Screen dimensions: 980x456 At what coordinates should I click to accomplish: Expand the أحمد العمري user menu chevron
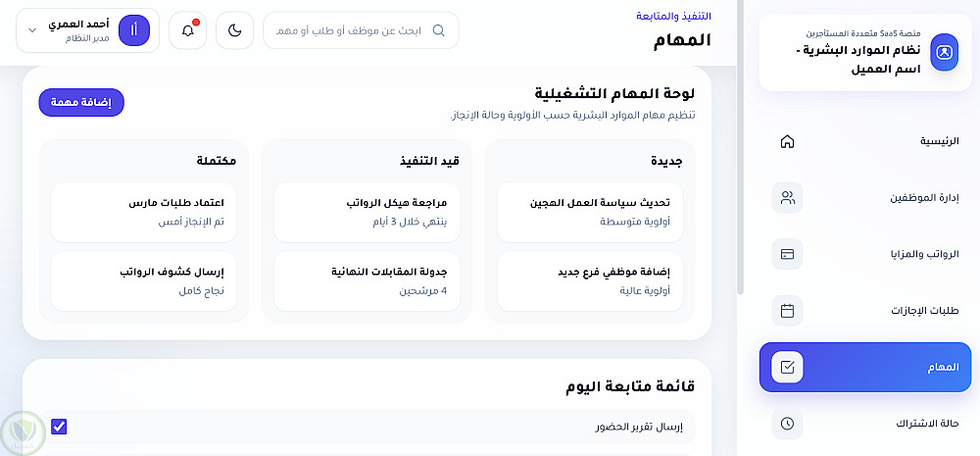tap(32, 30)
